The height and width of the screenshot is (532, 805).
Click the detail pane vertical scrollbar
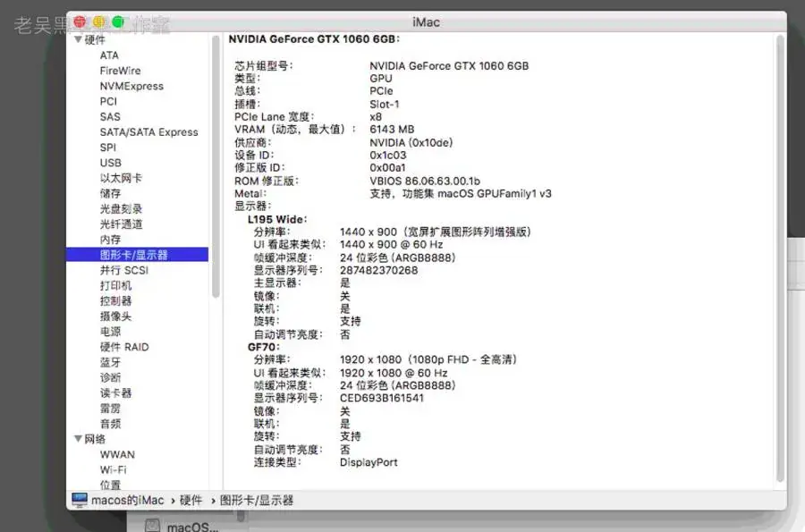pyautogui.click(x=780, y=258)
